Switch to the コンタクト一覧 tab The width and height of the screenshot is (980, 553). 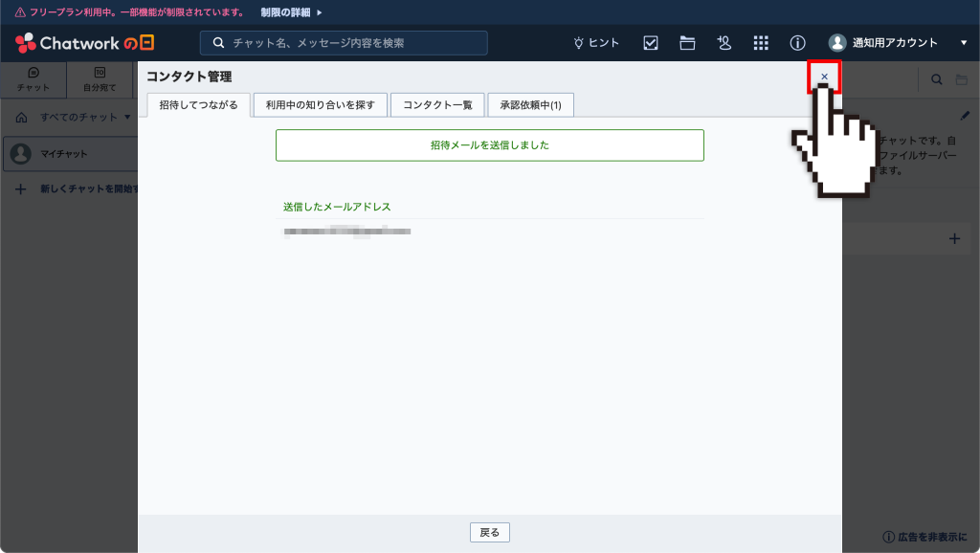[x=437, y=105]
